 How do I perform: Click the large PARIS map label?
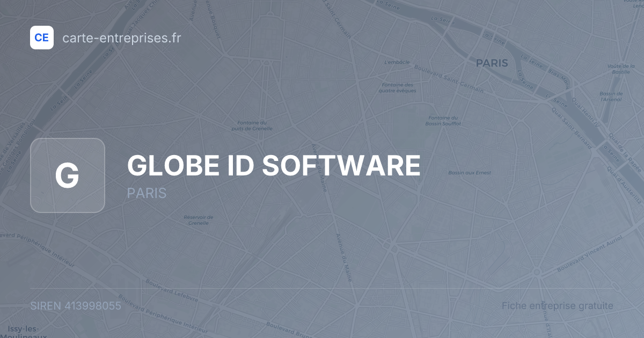tap(492, 63)
